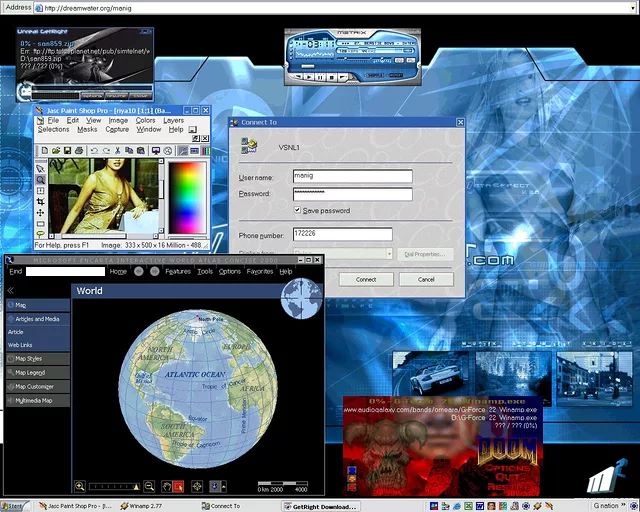Toggle the Save password checkbox

(x=298, y=211)
